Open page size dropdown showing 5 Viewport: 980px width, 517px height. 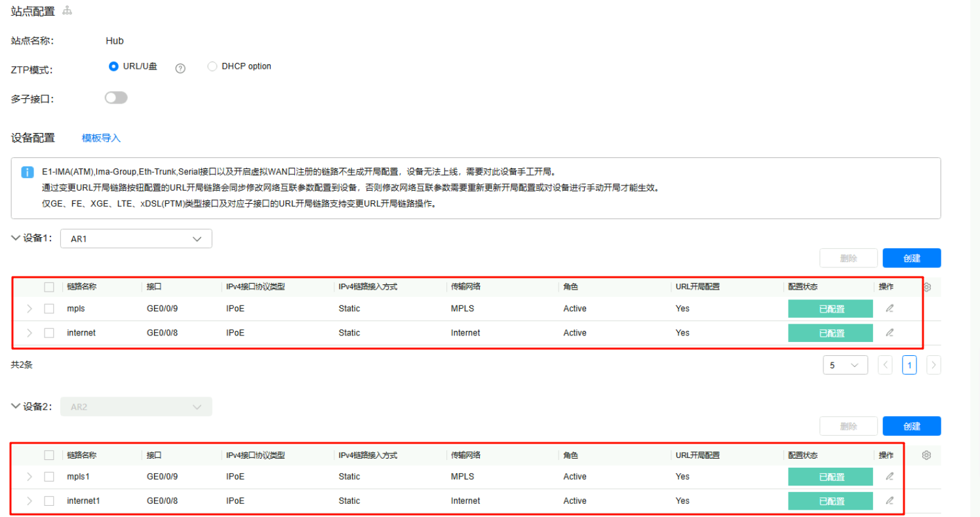click(845, 365)
